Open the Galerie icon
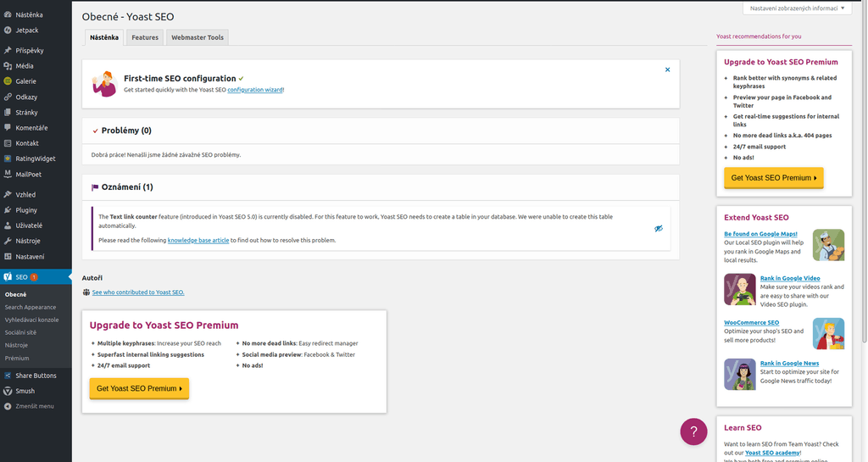This screenshot has width=868, height=462. coord(8,81)
